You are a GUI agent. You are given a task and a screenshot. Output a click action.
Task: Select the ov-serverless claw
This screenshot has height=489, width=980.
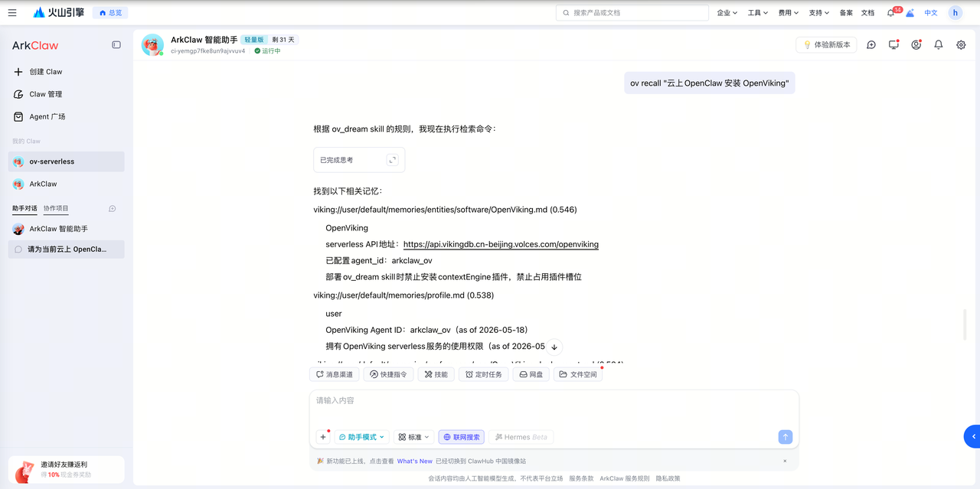pyautogui.click(x=66, y=161)
